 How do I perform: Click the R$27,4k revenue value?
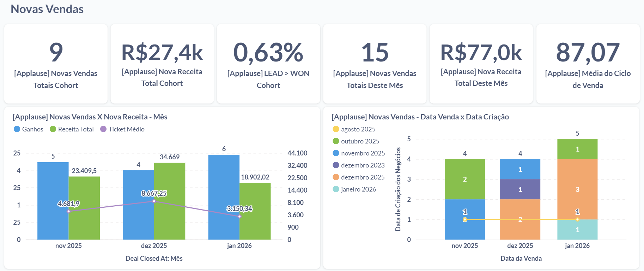(x=162, y=52)
